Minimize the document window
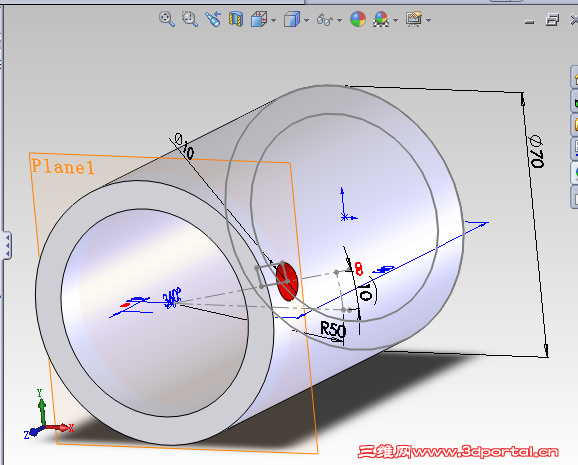Image resolution: width=578 pixels, height=465 pixels. coord(529,22)
